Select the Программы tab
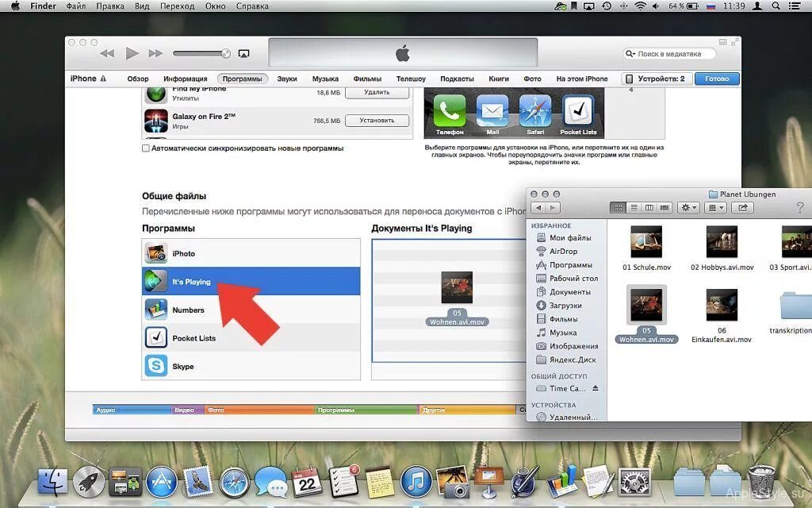 243,79
